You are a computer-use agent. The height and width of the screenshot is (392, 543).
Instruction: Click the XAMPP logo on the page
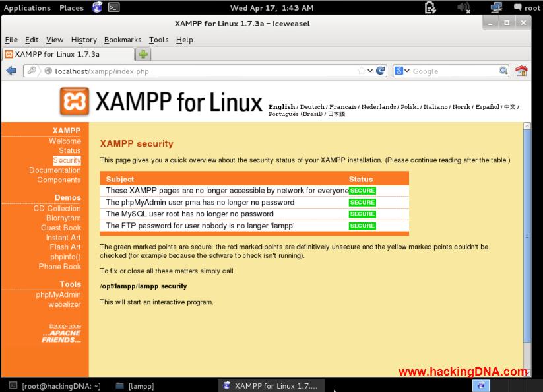(x=77, y=102)
